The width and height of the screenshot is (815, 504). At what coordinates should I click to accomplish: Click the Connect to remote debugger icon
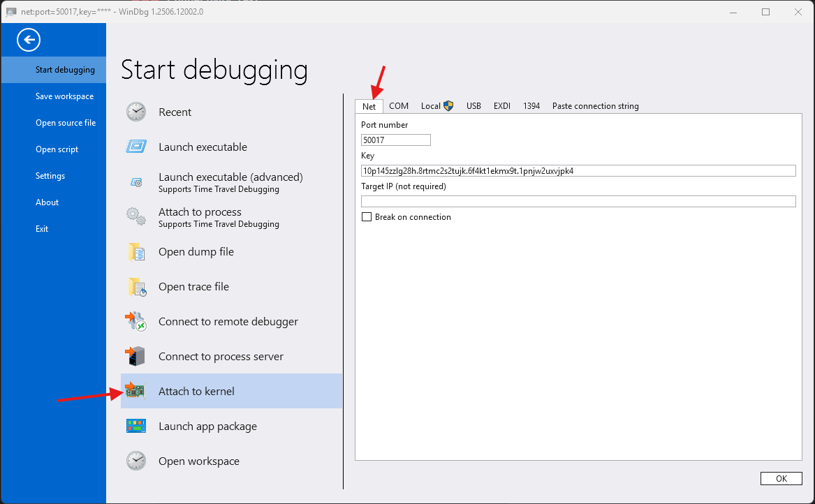(x=135, y=321)
